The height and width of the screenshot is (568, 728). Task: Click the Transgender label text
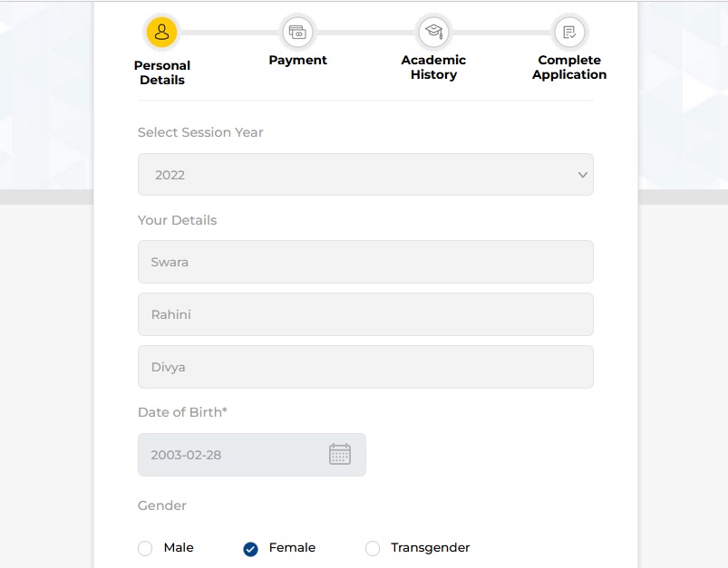(431, 548)
